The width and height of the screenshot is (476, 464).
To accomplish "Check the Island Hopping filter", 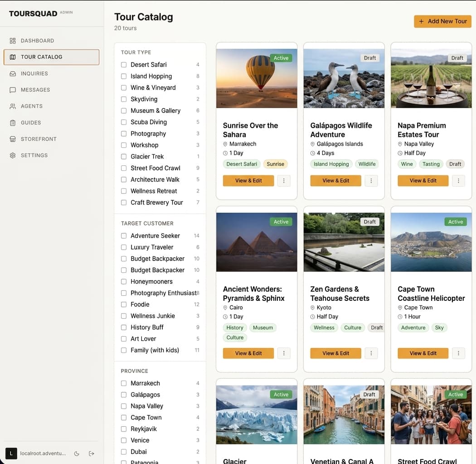I will coord(124,76).
